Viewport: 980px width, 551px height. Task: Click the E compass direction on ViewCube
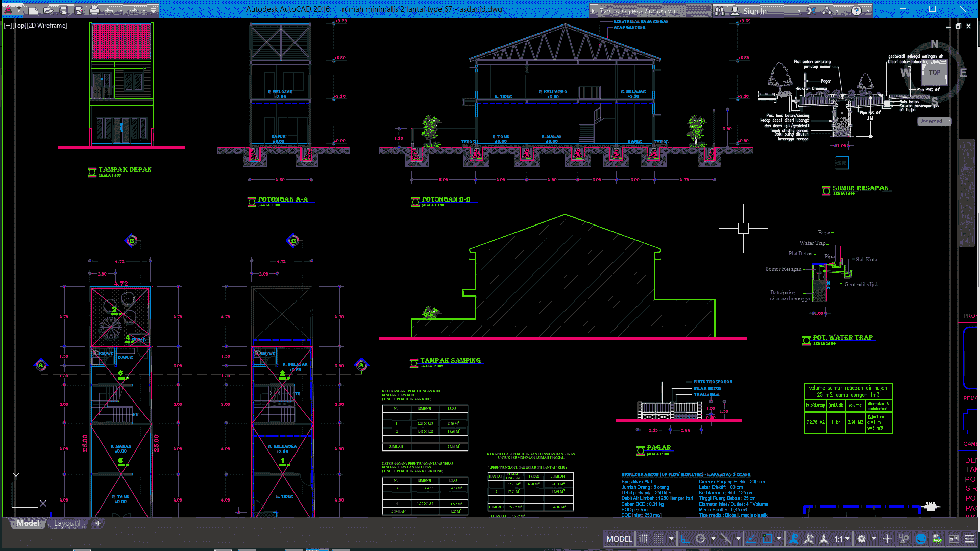click(x=963, y=73)
